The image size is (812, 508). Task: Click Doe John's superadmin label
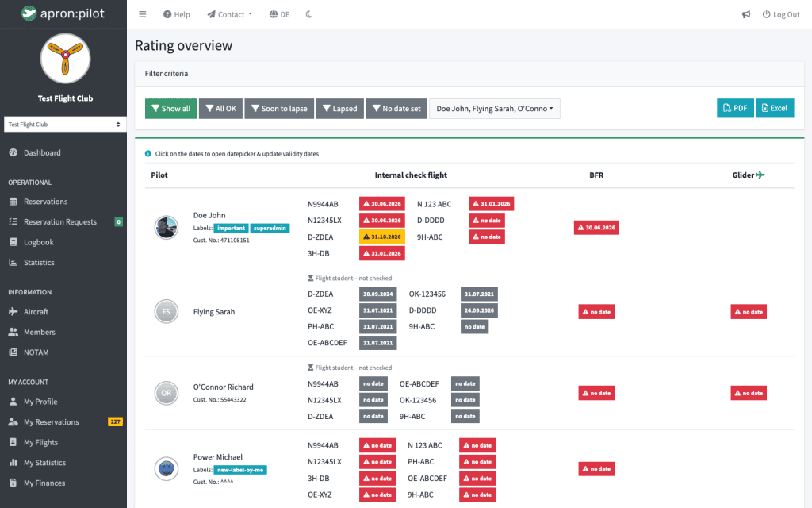(x=270, y=228)
